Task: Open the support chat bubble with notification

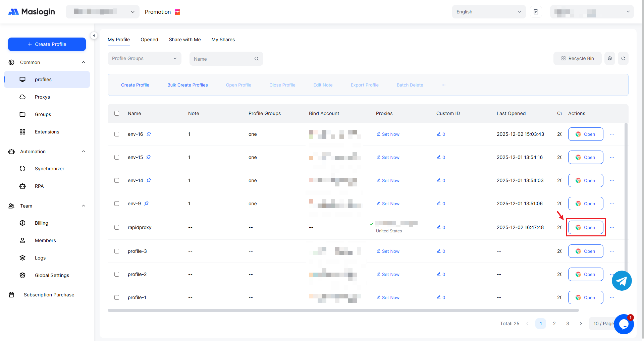Action: tap(624, 324)
